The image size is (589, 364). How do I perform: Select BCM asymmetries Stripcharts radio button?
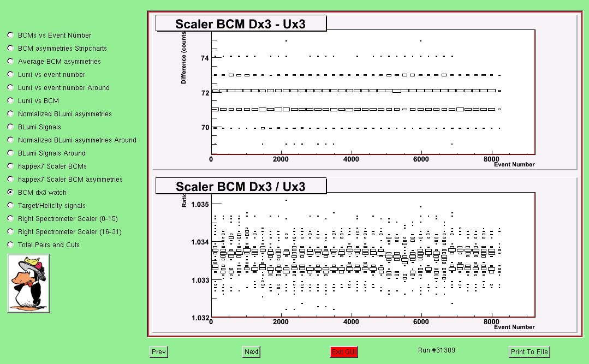point(57,49)
